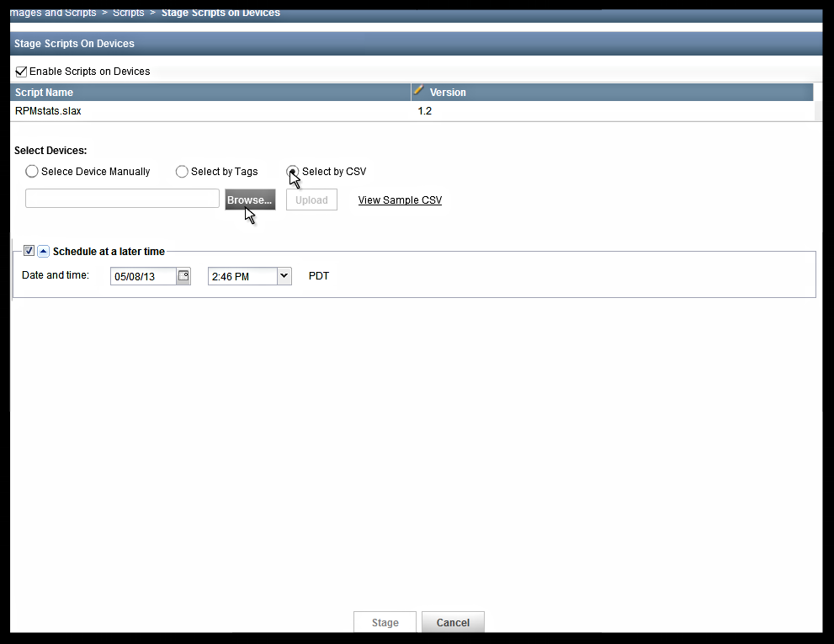The image size is (834, 644).
Task: Uncheck Schedule at a later time checkbox
Action: click(29, 251)
